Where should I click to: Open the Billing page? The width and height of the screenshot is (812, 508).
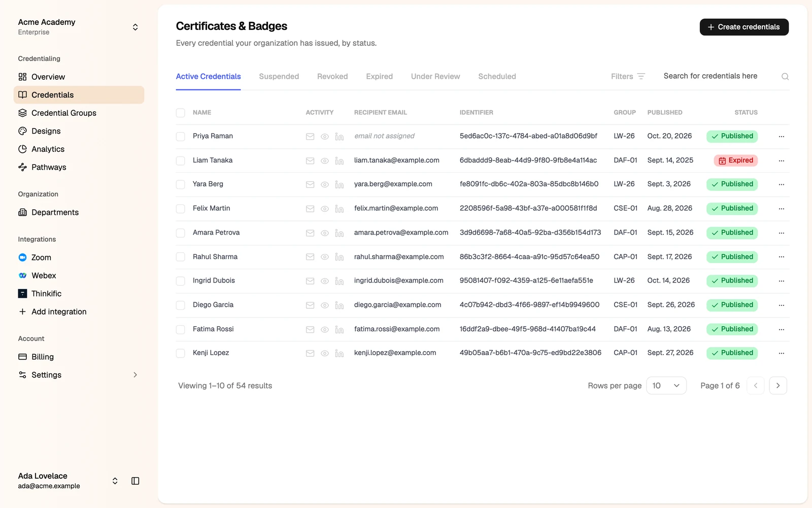79,357
